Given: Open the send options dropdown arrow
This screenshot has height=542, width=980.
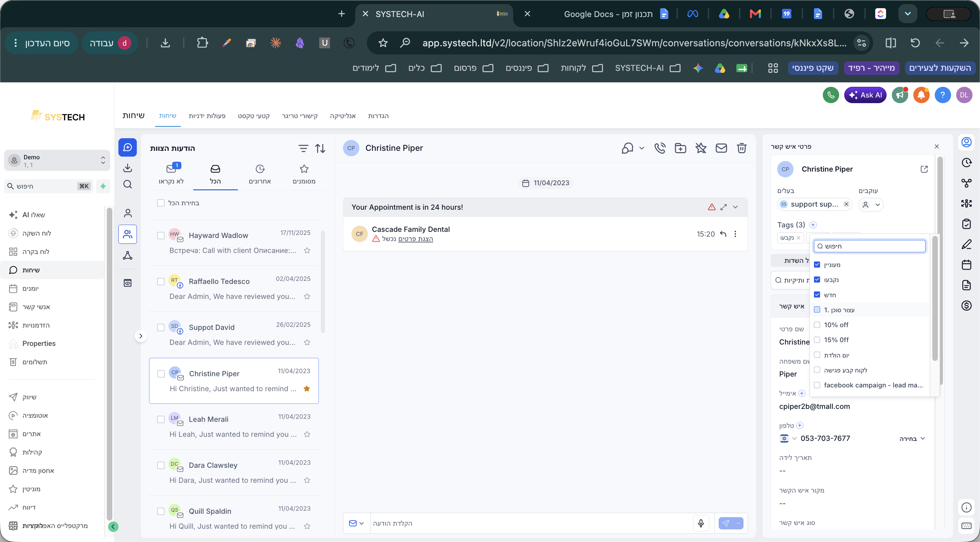Looking at the screenshot, I should click(738, 523).
